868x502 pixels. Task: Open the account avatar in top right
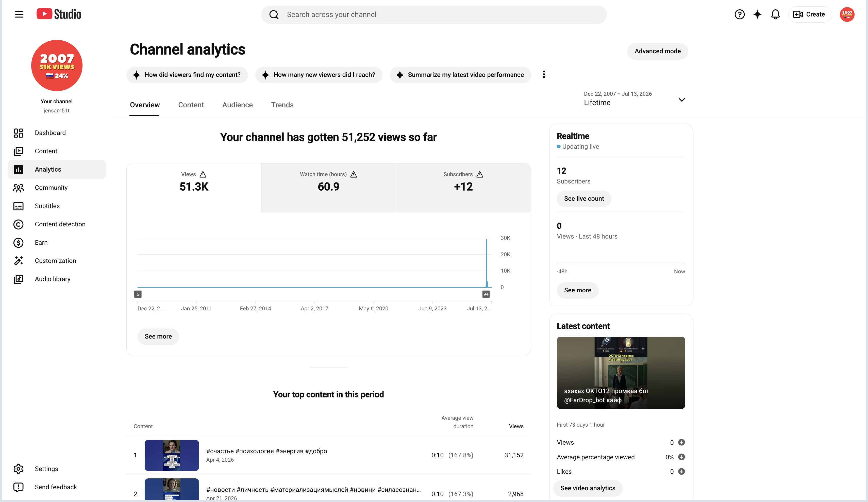pyautogui.click(x=847, y=14)
